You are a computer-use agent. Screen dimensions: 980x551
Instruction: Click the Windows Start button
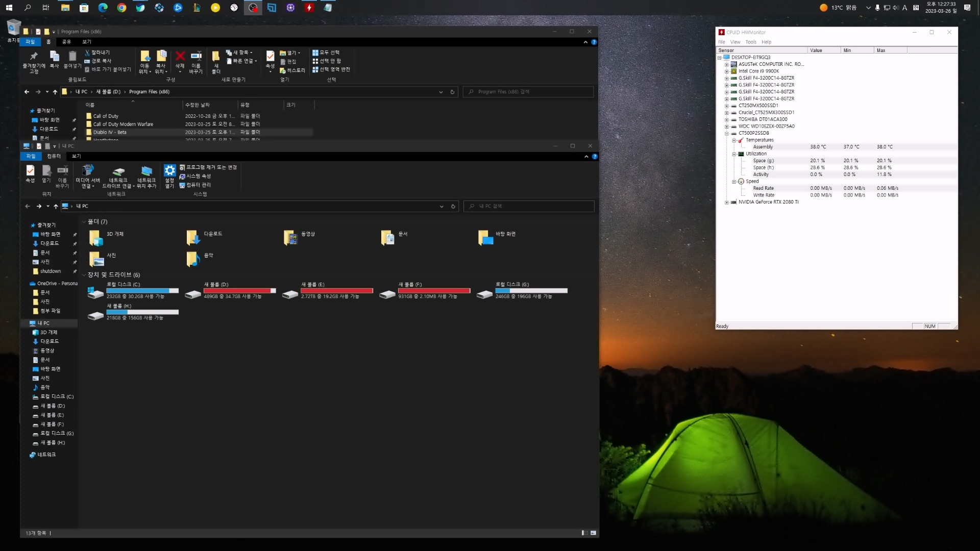pyautogui.click(x=9, y=8)
